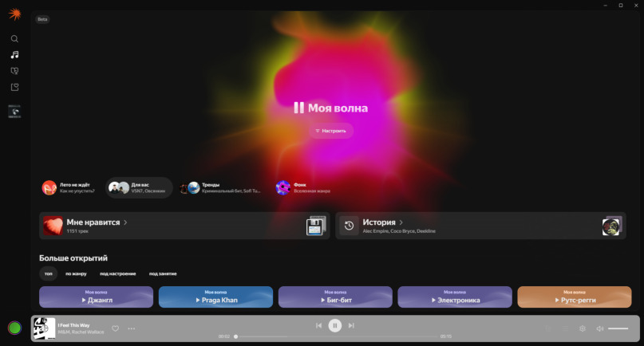Adjust the volume slider
This screenshot has height=346, width=644.
618,328
